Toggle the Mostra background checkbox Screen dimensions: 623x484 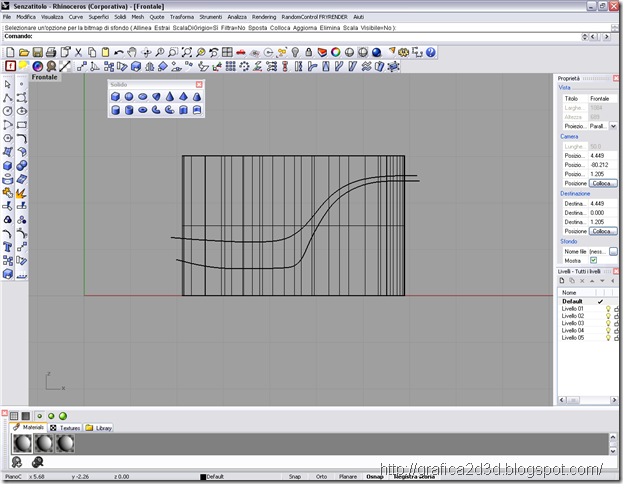(593, 261)
